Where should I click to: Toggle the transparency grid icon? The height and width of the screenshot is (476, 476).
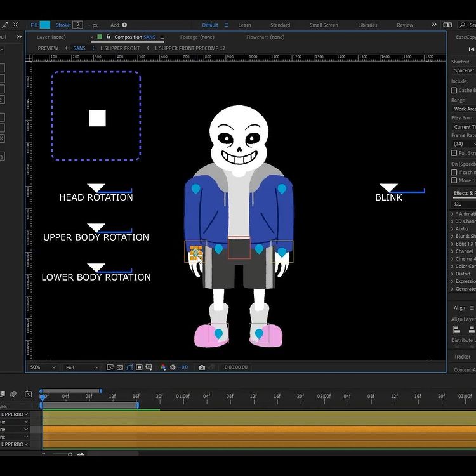pyautogui.click(x=120, y=367)
